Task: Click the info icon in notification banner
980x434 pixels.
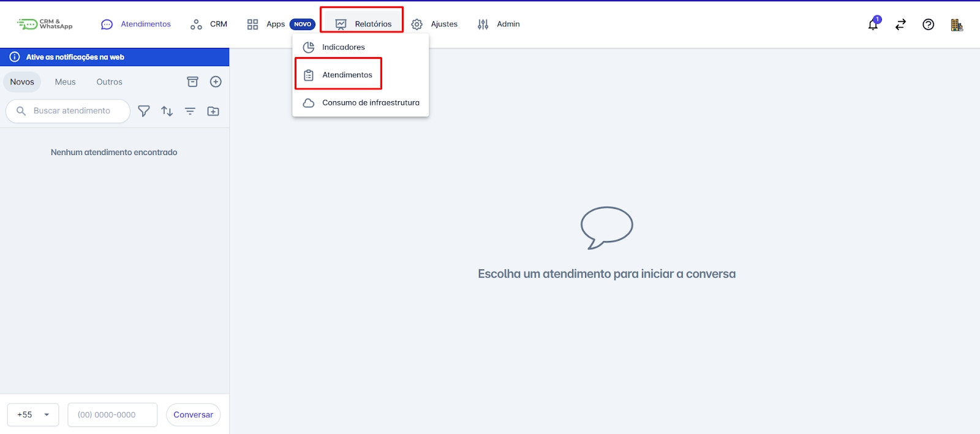Action: [x=15, y=57]
